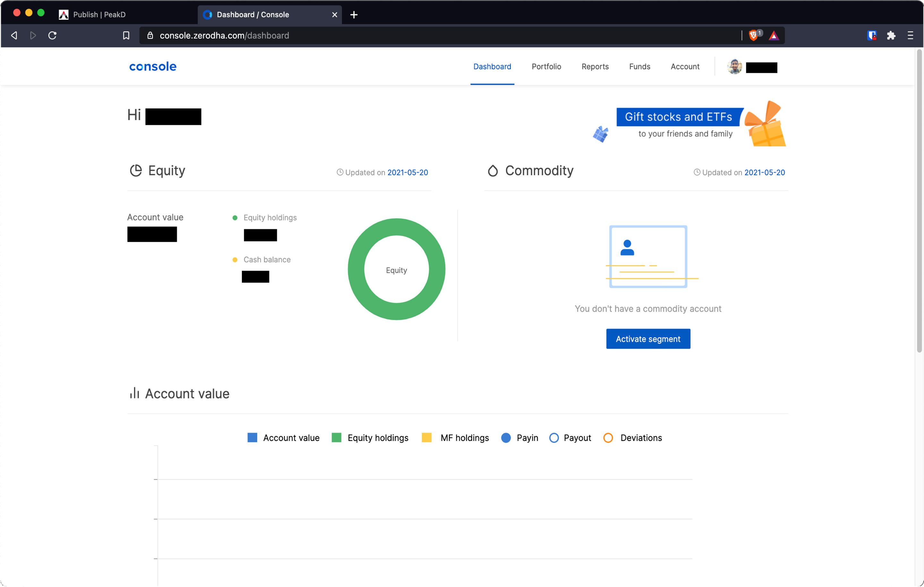
Task: Click the yellow dot beside Cash balance
Action: (235, 260)
